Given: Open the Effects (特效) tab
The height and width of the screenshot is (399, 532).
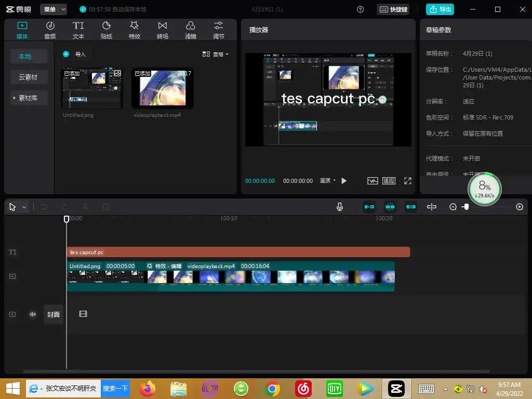Looking at the screenshot, I should pos(135,30).
